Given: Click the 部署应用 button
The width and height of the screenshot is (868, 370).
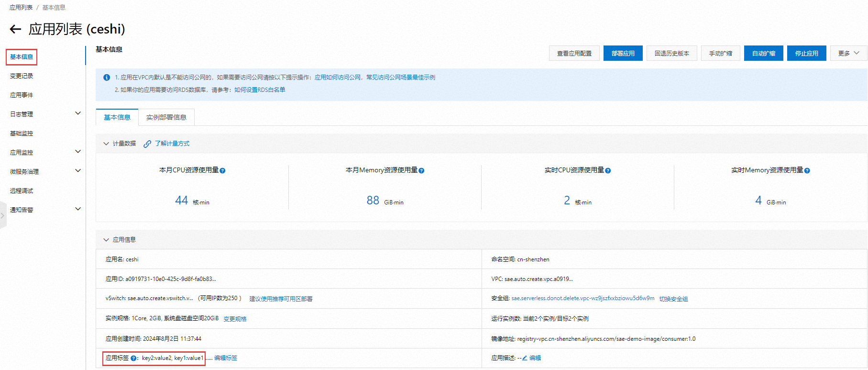Looking at the screenshot, I should [623, 53].
